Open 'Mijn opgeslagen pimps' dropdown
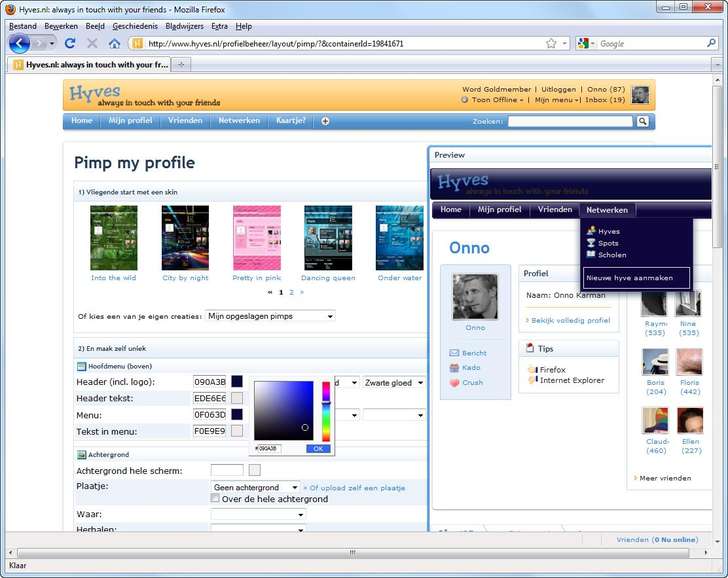 [x=270, y=316]
